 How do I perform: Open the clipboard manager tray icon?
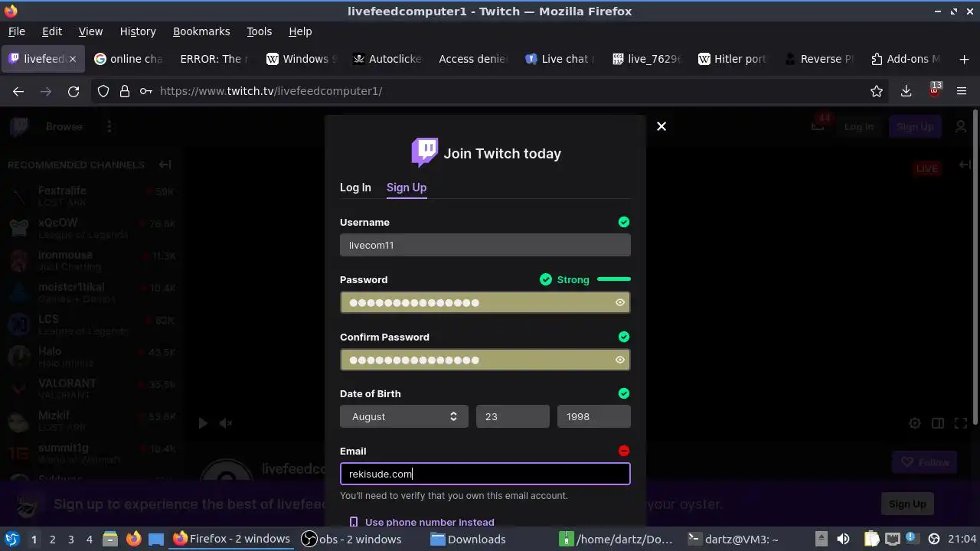coord(871,539)
